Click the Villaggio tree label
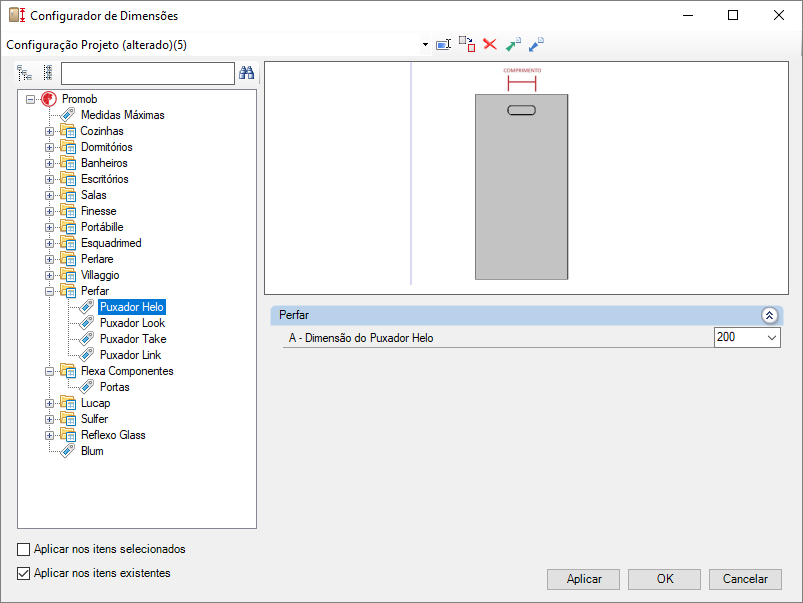The width and height of the screenshot is (803, 603). 100,275
